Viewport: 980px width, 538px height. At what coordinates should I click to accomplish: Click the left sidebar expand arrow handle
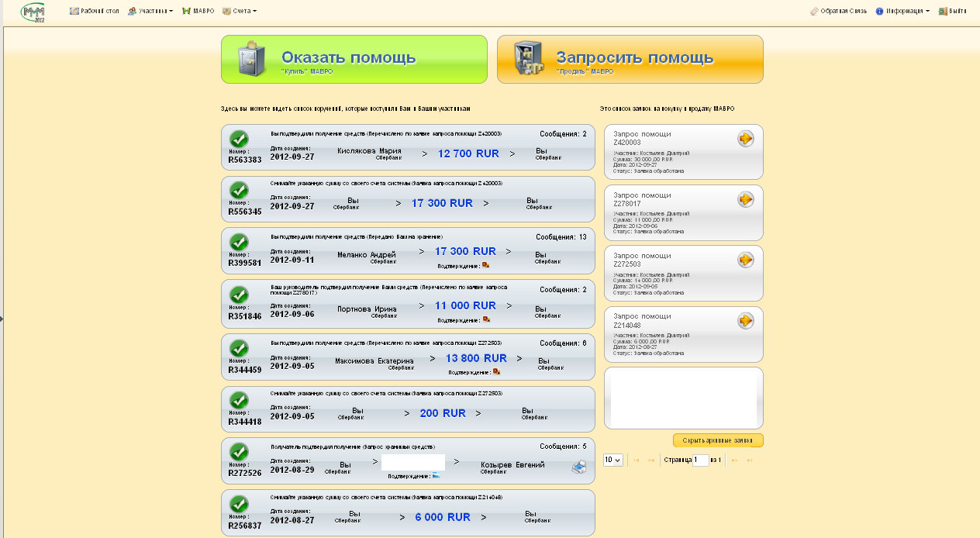pos(2,318)
